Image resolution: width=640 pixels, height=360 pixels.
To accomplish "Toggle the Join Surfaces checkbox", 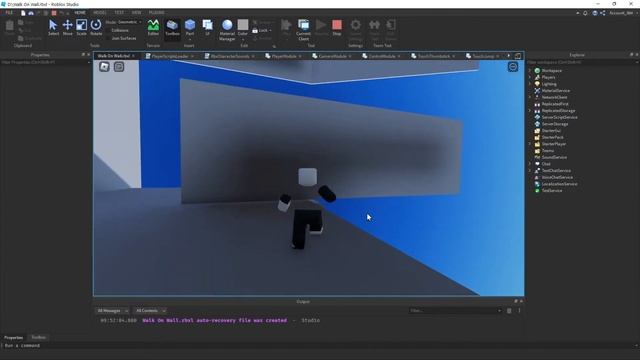I will 108,38.
